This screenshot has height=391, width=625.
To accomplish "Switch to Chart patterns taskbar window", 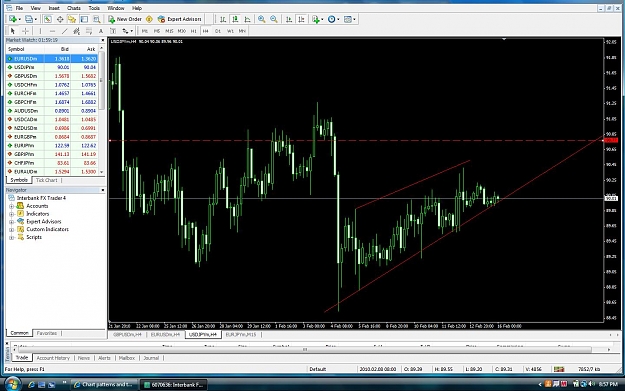I will [104, 385].
